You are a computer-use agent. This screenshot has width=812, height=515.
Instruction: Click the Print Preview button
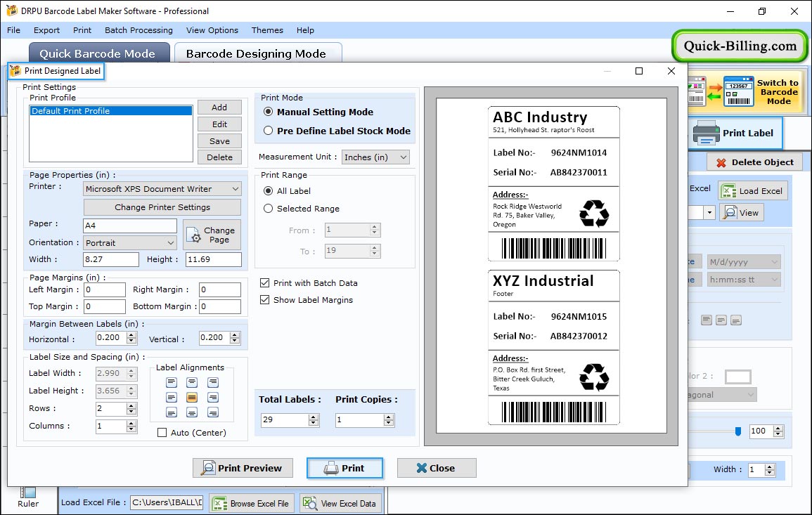tap(243, 468)
